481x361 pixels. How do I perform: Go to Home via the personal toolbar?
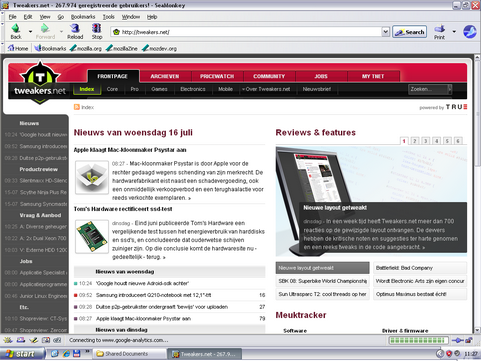pyautogui.click(x=18, y=48)
